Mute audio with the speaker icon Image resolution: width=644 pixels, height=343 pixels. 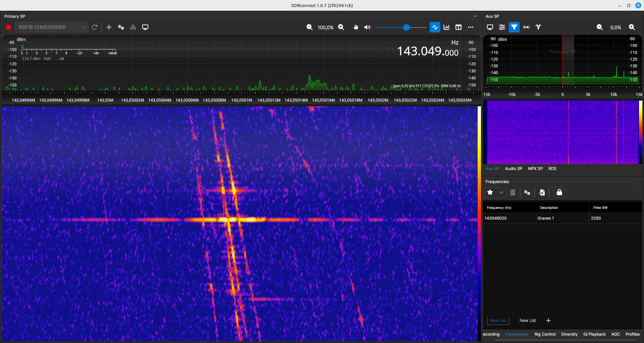coord(367,27)
